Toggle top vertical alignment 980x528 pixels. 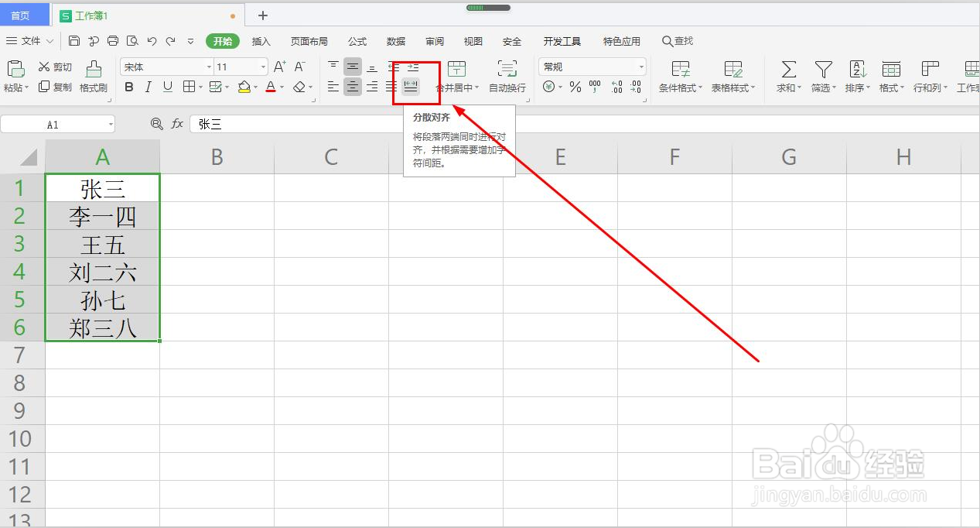coord(333,67)
